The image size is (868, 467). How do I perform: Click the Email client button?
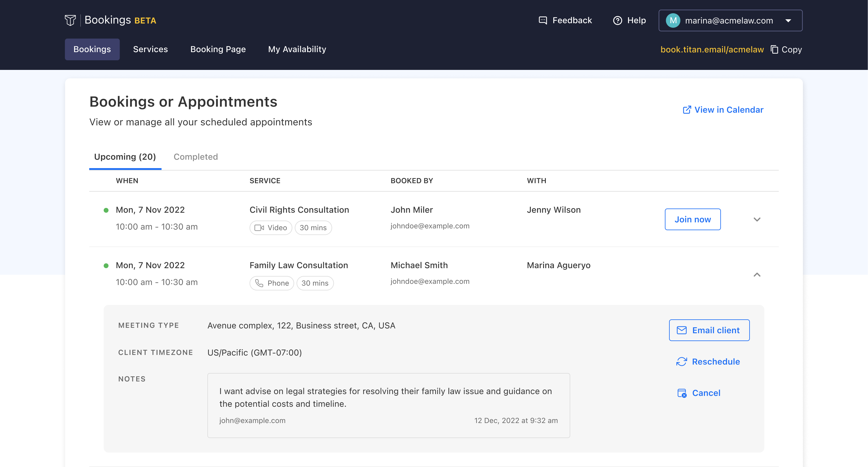point(709,330)
